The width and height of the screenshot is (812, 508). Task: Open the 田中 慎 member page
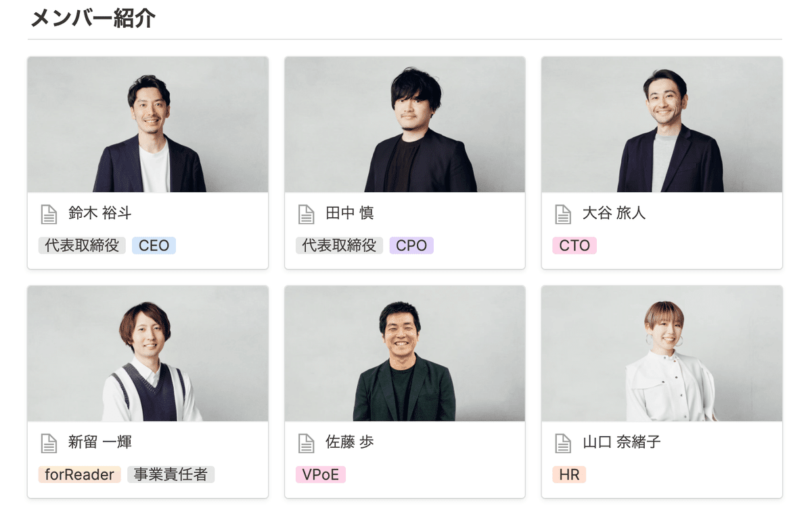pyautogui.click(x=350, y=214)
